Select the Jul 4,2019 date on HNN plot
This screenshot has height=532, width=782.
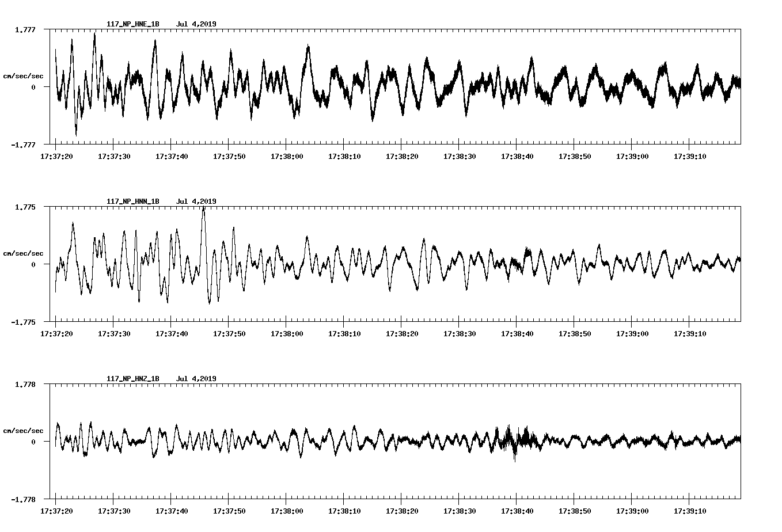tap(196, 202)
